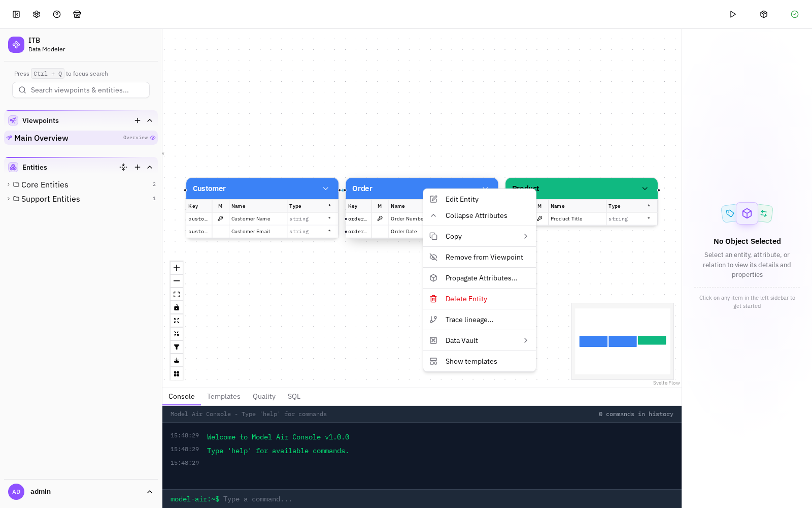Open the store icon in top bar
Image resolution: width=812 pixels, height=508 pixels.
[x=77, y=14]
